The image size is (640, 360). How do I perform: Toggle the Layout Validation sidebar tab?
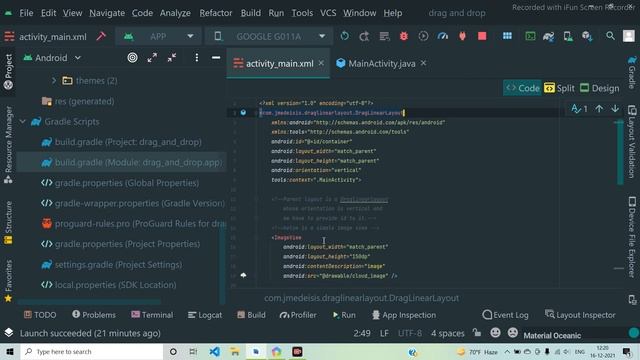coord(632,141)
